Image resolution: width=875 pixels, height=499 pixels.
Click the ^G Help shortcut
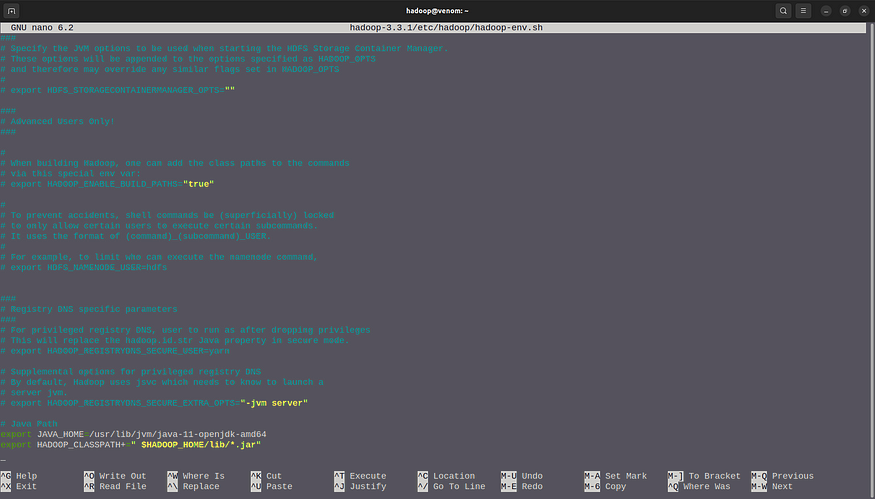[19, 476]
